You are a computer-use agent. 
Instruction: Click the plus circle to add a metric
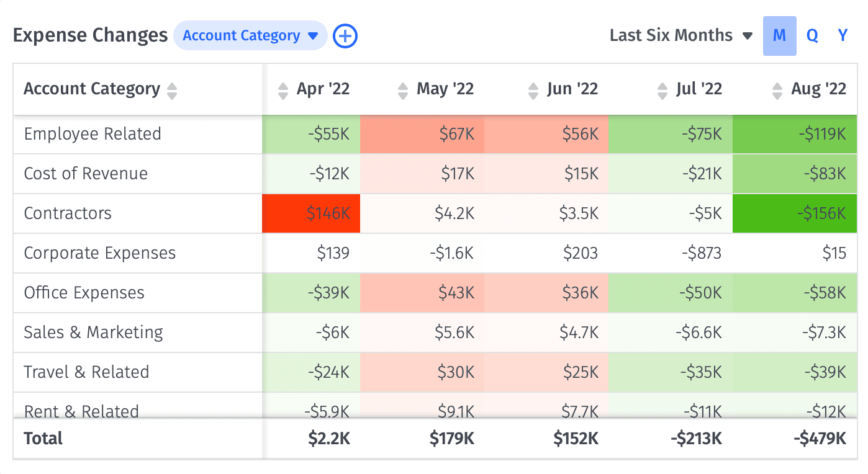(x=345, y=35)
